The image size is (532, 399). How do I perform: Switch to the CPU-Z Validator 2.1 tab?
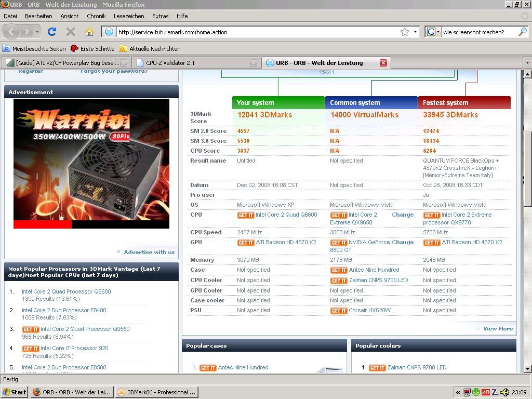click(x=195, y=63)
